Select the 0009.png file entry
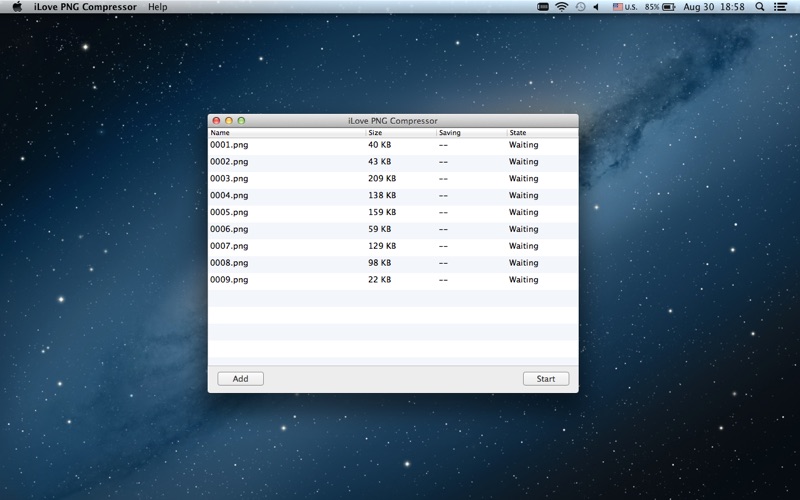 (392, 280)
